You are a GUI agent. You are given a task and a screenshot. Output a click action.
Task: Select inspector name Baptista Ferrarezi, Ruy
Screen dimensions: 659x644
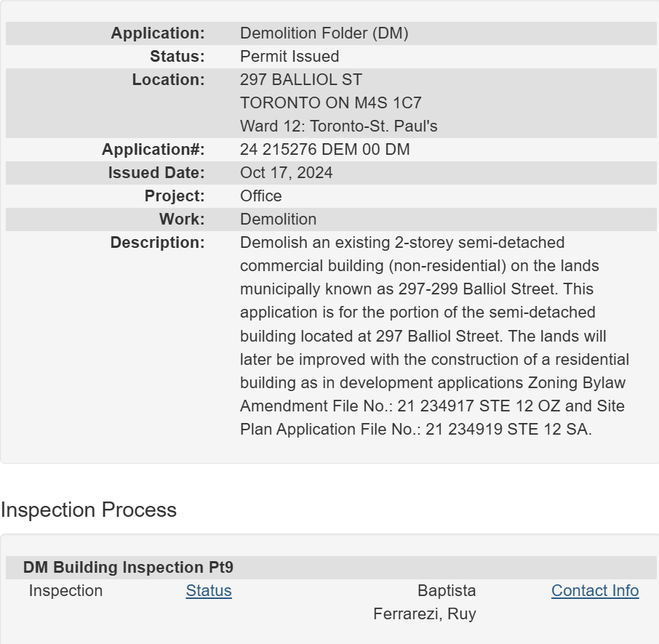tap(425, 603)
